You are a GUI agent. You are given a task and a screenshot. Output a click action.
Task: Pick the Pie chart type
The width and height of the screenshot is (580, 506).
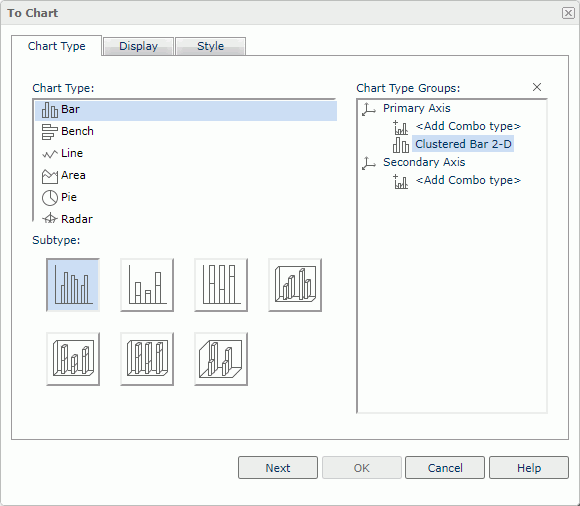[x=186, y=197]
